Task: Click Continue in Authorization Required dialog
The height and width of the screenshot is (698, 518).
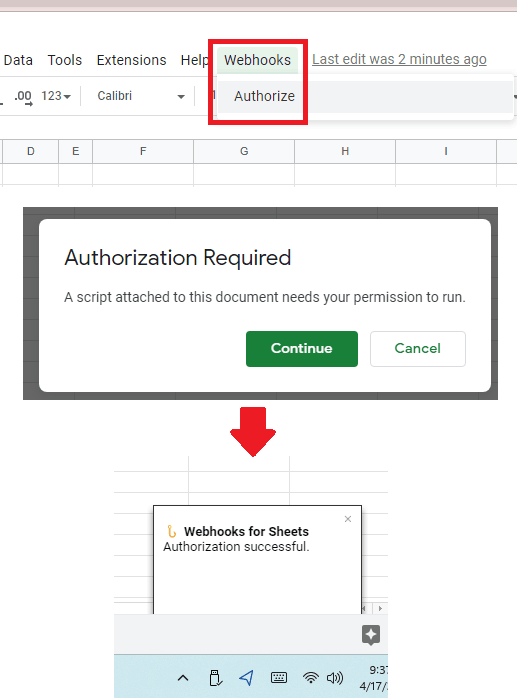Action: tap(302, 349)
